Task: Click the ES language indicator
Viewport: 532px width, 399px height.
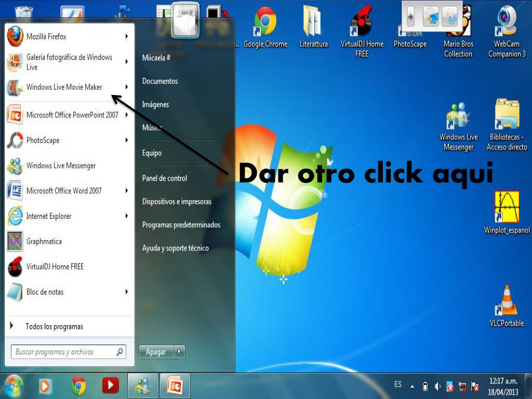Action: pos(398,384)
